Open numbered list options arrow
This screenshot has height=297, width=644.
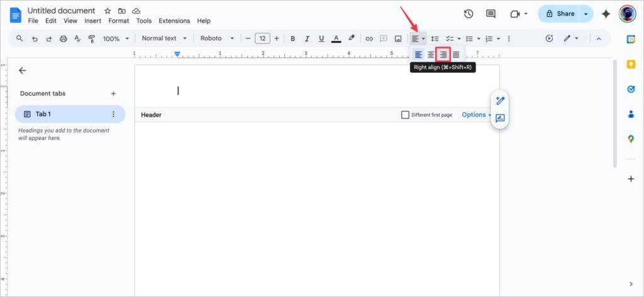(498, 38)
